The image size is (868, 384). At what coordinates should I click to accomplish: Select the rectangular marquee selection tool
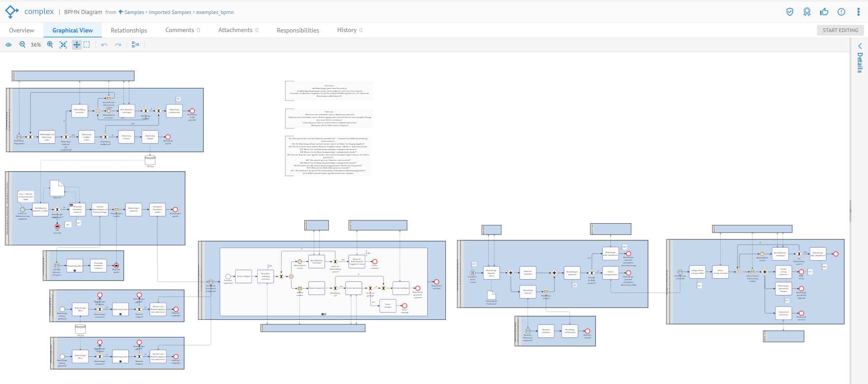[87, 45]
